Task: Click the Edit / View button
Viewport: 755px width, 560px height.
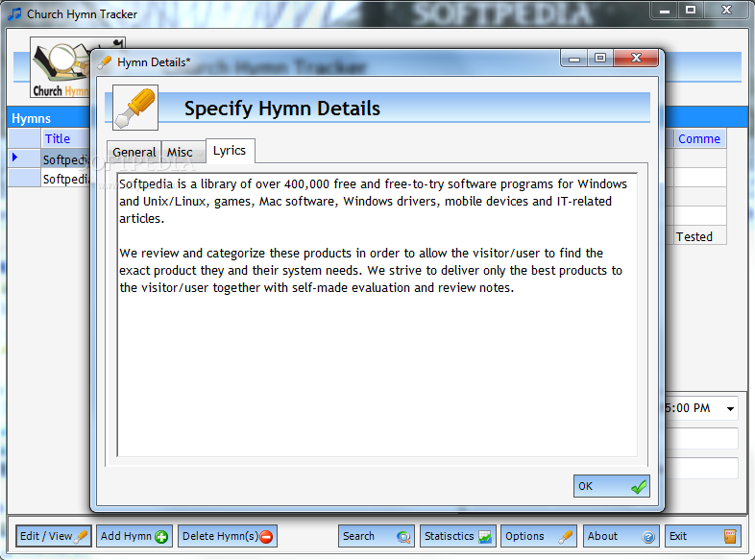Action: pyautogui.click(x=54, y=536)
